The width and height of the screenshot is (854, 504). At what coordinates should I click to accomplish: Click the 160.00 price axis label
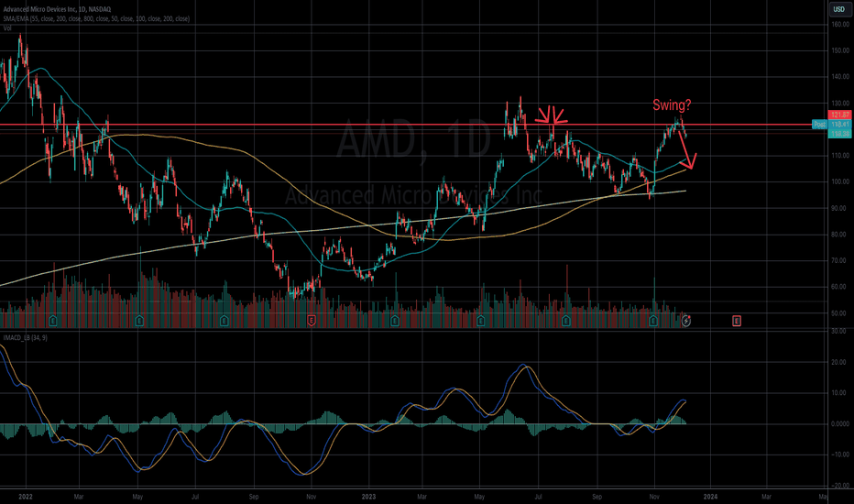pos(840,25)
